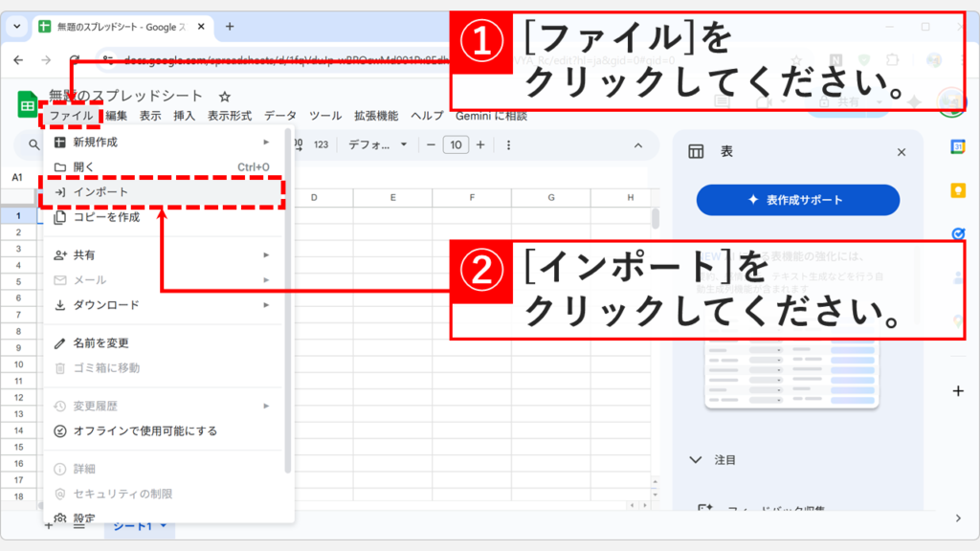
Task: Decrease font size with the minus button
Action: click(x=430, y=145)
